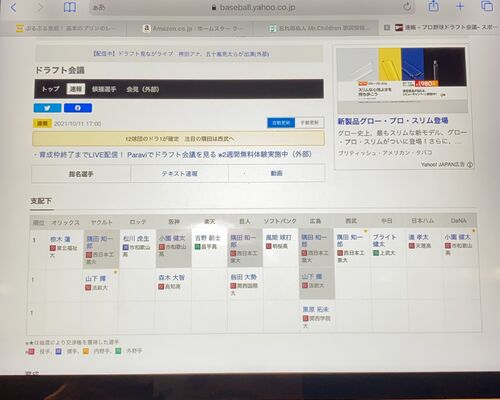Go to the トップ navigation item
500x400 pixels.
click(51, 89)
